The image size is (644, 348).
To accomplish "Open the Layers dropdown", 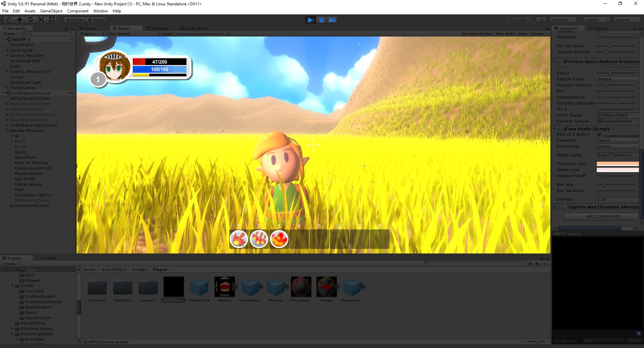I will [596, 20].
